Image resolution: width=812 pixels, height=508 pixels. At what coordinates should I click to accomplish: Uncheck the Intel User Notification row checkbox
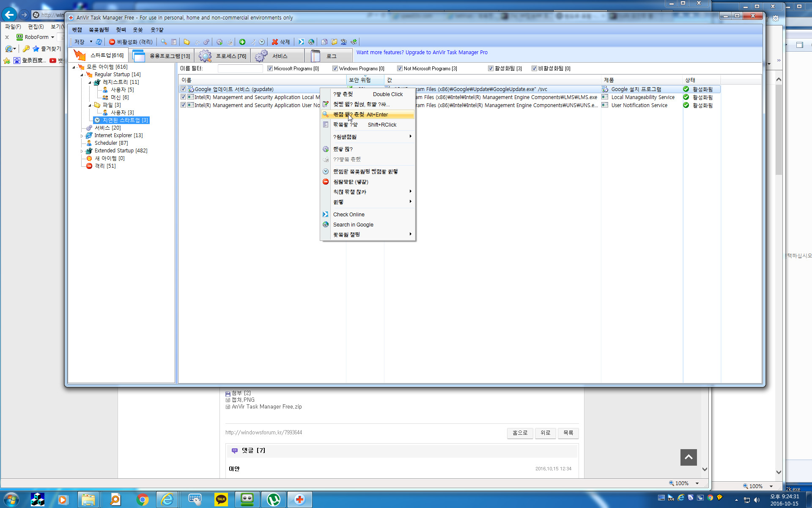click(x=183, y=105)
